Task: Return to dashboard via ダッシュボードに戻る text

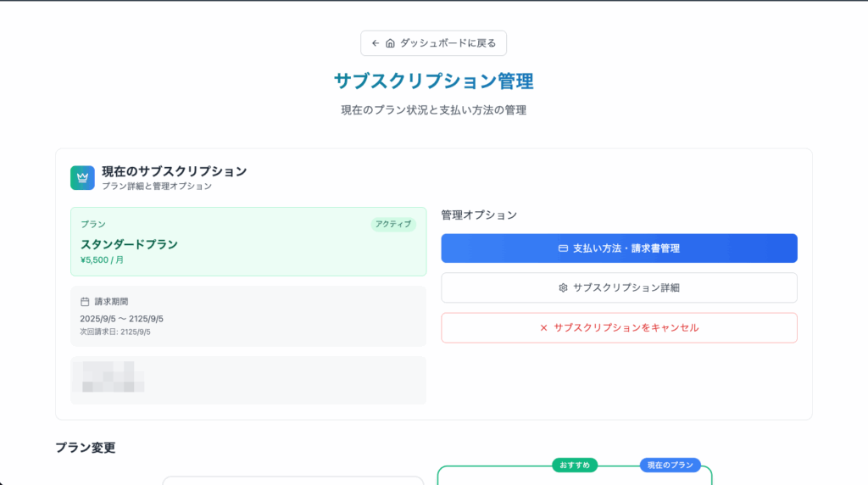Action: [448, 43]
